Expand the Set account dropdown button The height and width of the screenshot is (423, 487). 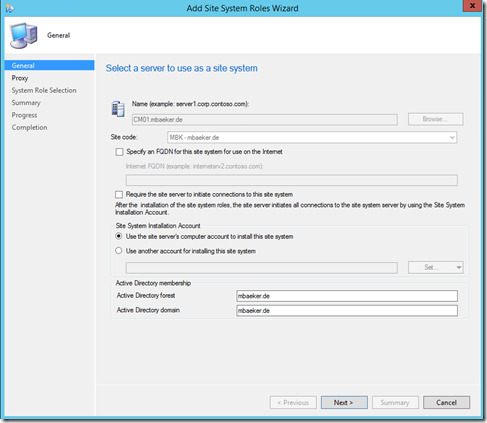tap(436, 267)
